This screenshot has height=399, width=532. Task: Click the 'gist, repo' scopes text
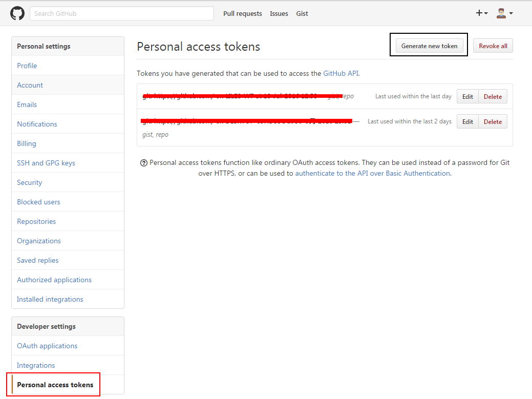(x=155, y=135)
